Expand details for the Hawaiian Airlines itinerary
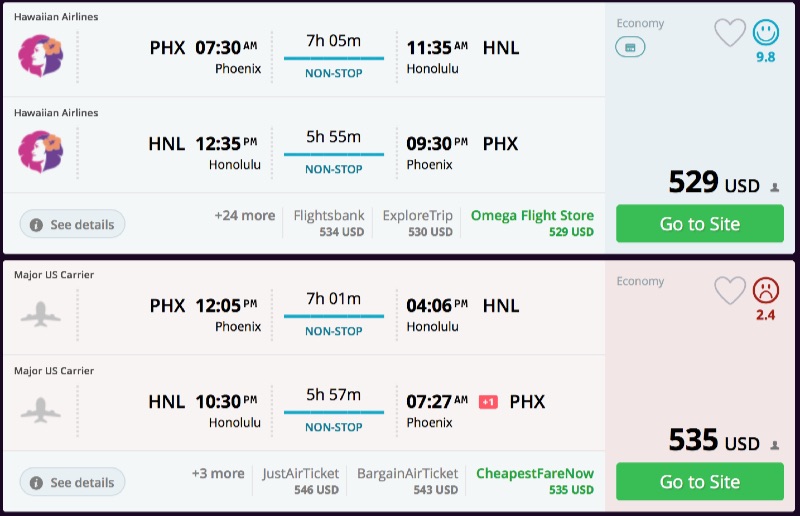Image resolution: width=800 pixels, height=516 pixels. tap(72, 224)
